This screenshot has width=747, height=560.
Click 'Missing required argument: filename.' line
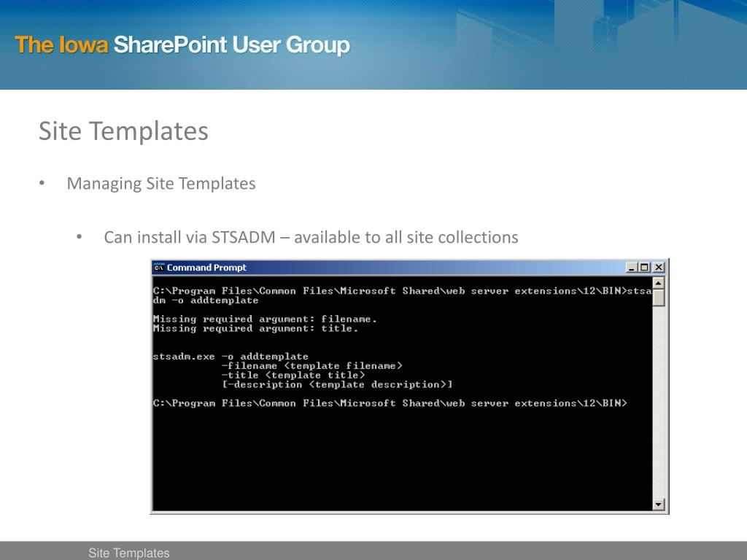point(265,319)
